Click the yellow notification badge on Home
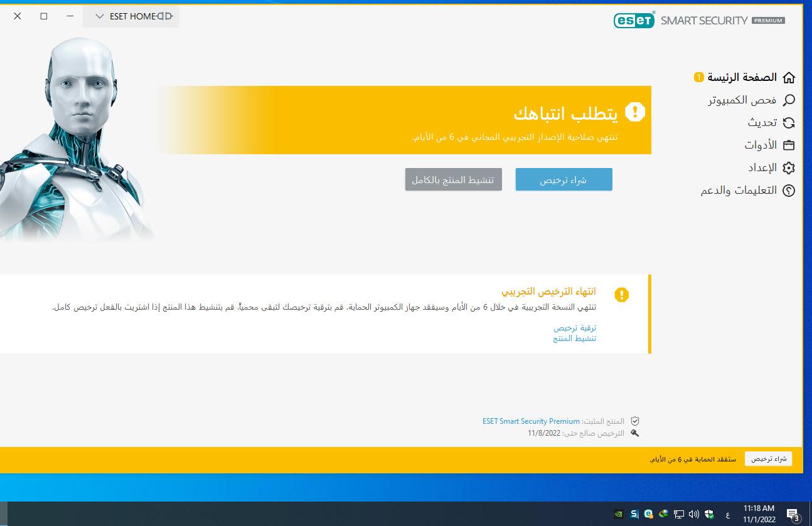This screenshot has height=526, width=812. click(x=698, y=78)
